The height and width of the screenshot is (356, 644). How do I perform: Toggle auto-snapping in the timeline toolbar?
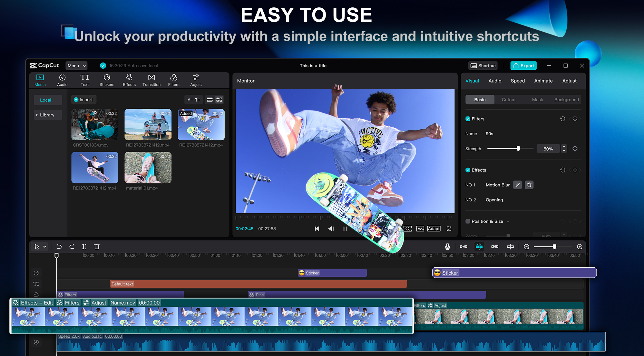(479, 246)
